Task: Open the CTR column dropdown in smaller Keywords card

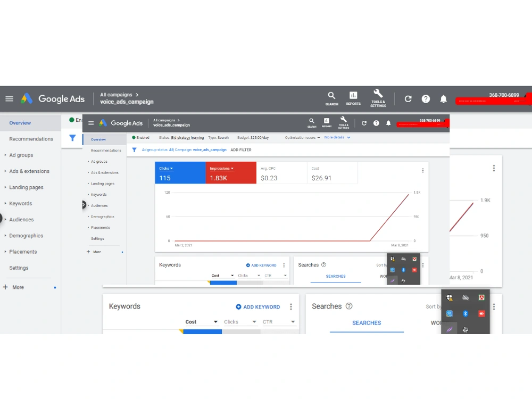Action: click(x=276, y=276)
